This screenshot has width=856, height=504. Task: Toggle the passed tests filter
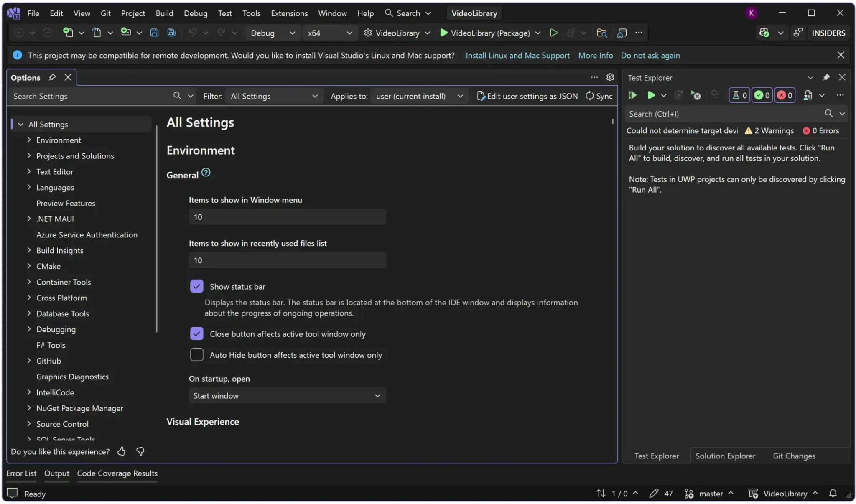point(762,95)
